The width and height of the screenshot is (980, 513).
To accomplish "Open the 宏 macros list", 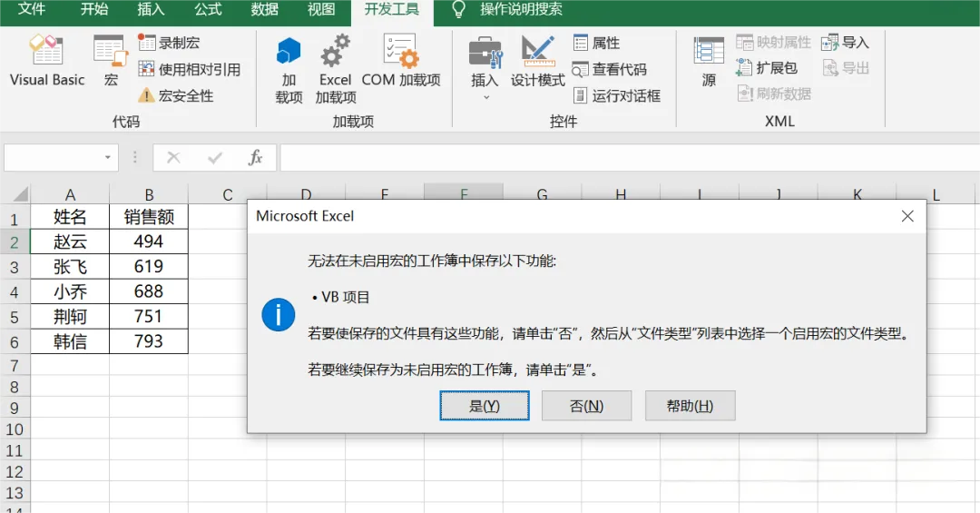I will pyautogui.click(x=111, y=62).
